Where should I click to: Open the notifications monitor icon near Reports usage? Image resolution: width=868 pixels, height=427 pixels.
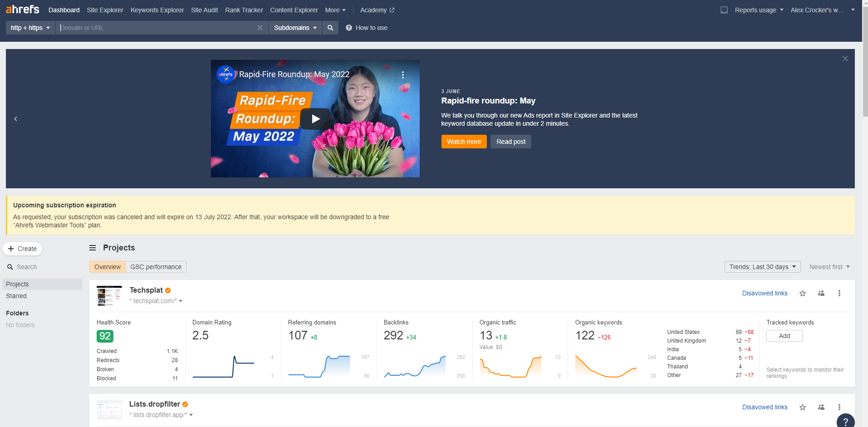(724, 10)
